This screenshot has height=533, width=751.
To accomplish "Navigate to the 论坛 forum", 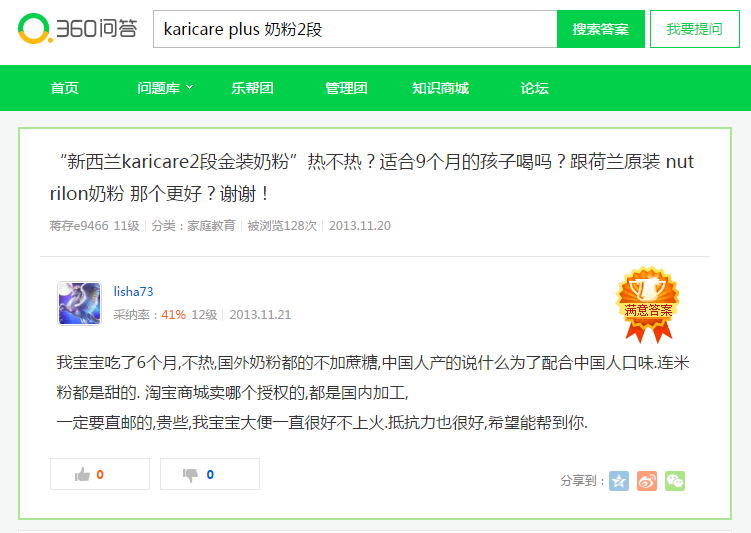I will [534, 88].
